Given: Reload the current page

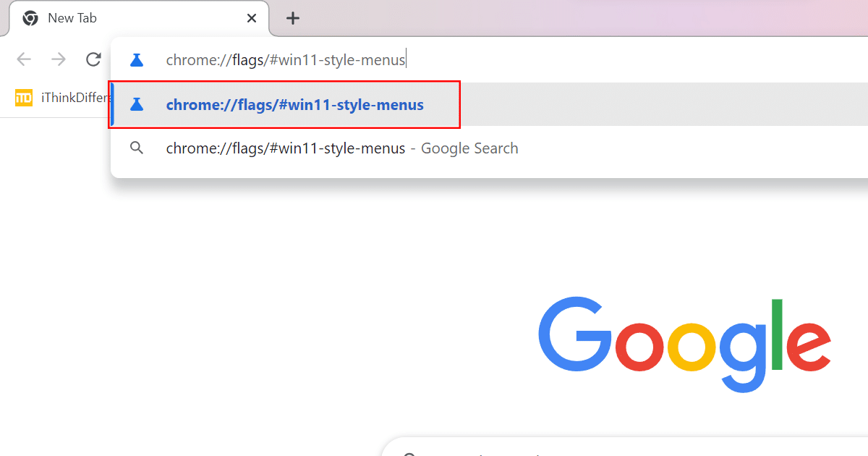Looking at the screenshot, I should tap(93, 60).
